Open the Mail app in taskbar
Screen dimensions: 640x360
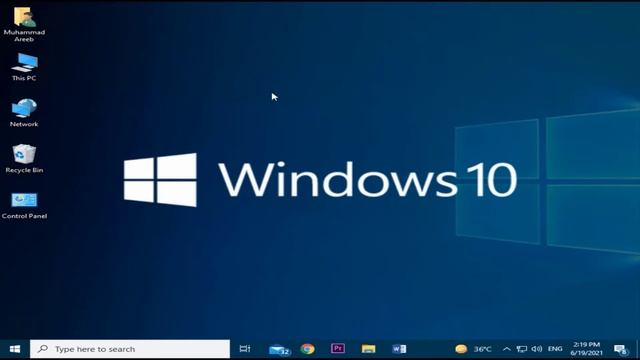point(279,349)
